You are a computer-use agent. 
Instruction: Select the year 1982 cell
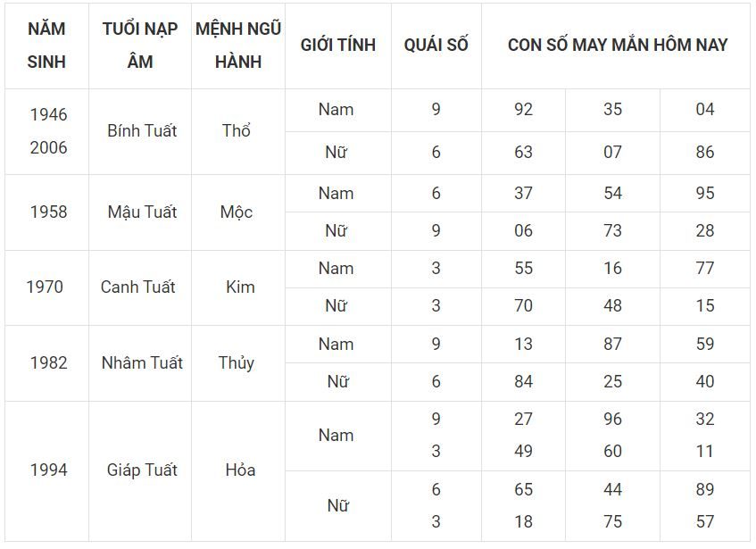tap(48, 363)
